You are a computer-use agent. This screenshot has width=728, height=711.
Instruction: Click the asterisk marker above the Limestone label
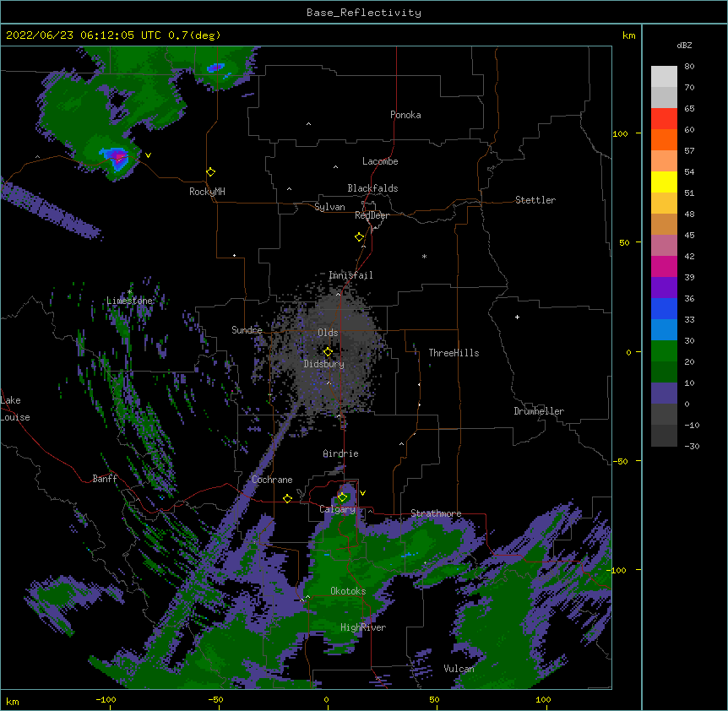click(x=129, y=292)
